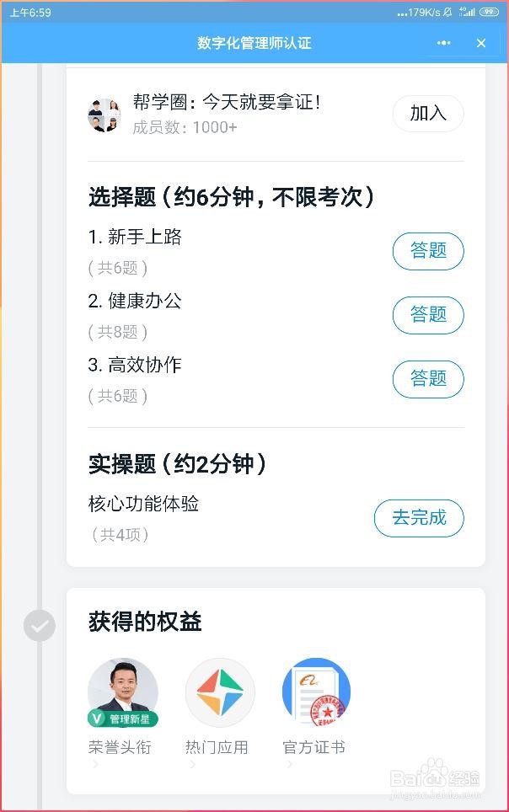Expand the chevron under 官方证书
This screenshot has width=509, height=812.
tap(289, 764)
